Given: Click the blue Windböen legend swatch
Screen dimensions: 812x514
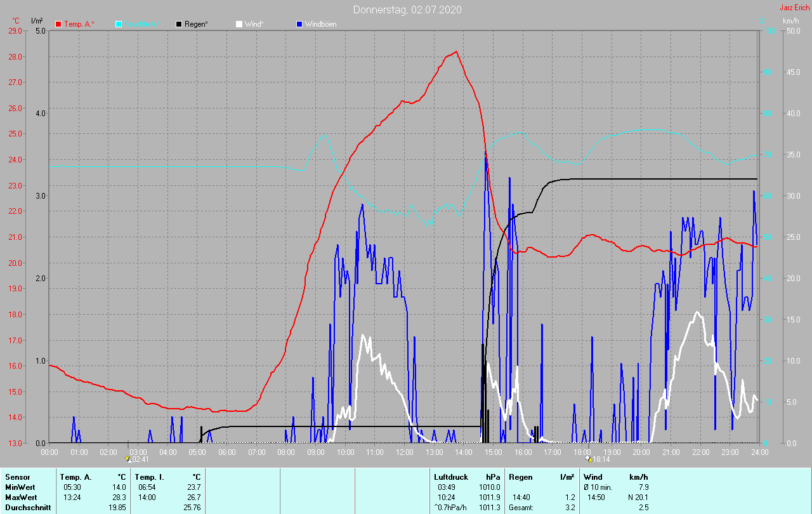Looking at the screenshot, I should pyautogui.click(x=299, y=24).
